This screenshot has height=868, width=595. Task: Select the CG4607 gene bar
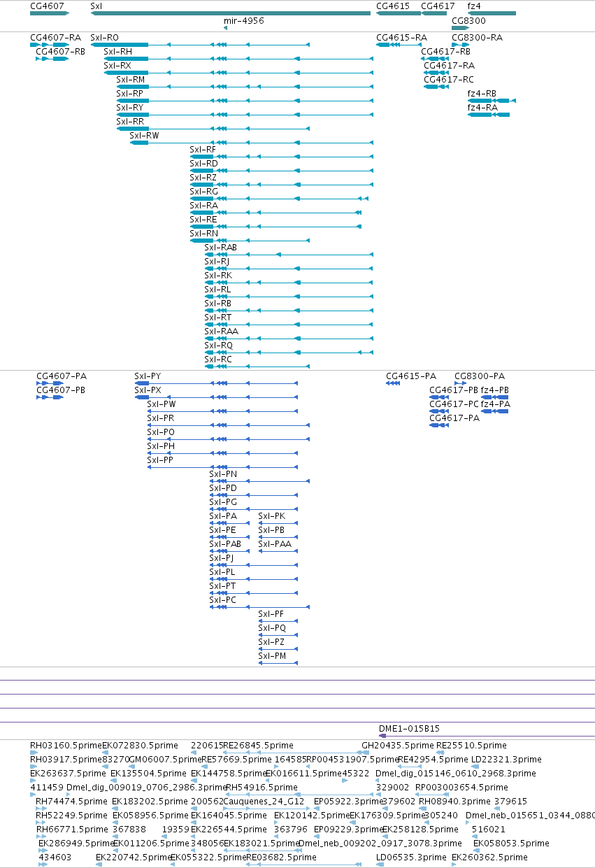50,13
